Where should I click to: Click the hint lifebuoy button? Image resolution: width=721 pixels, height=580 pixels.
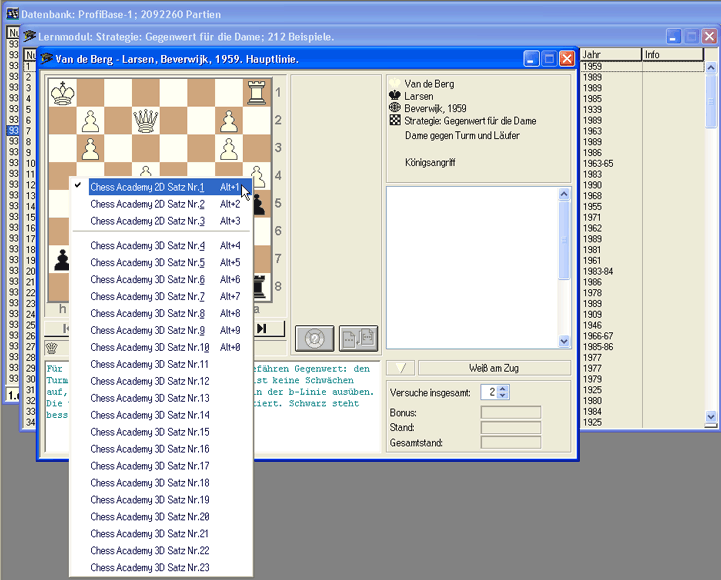pos(315,339)
